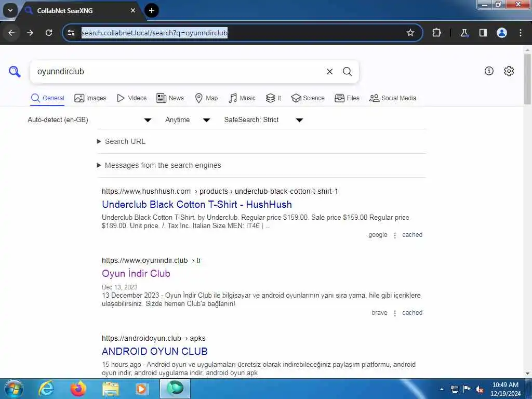Submit search with magnifier button
532x399 pixels.
click(347, 72)
